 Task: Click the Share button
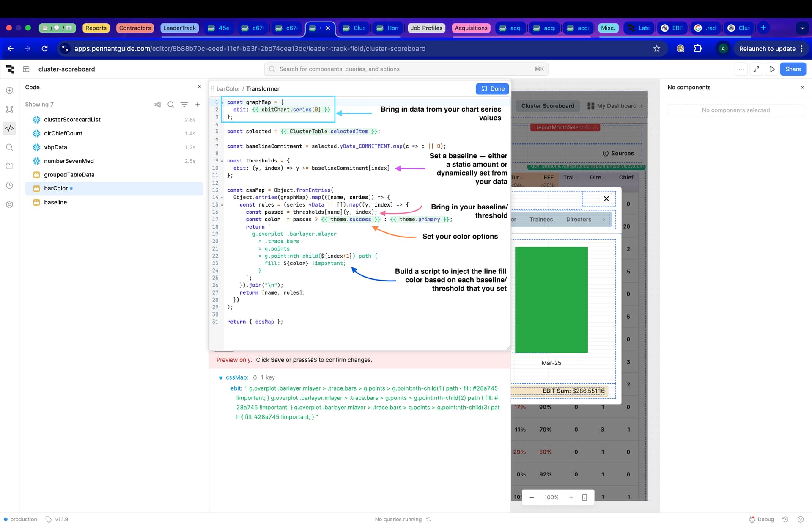pos(793,69)
